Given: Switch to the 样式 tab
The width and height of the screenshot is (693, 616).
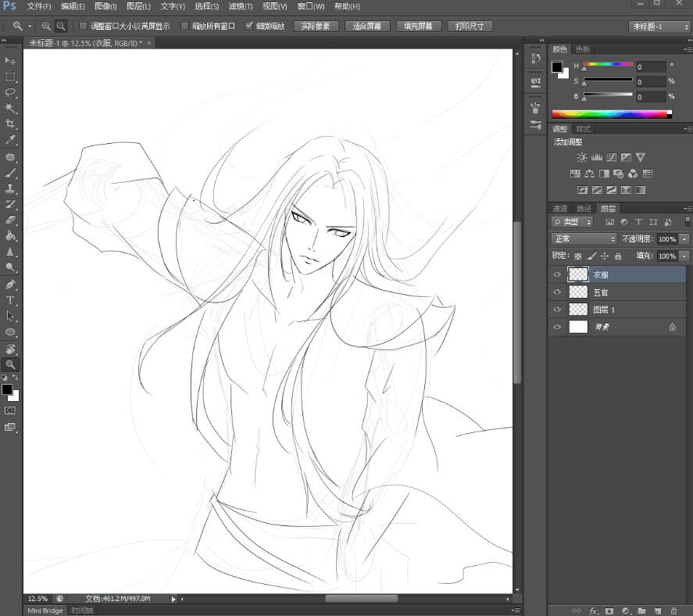Looking at the screenshot, I should tap(583, 129).
